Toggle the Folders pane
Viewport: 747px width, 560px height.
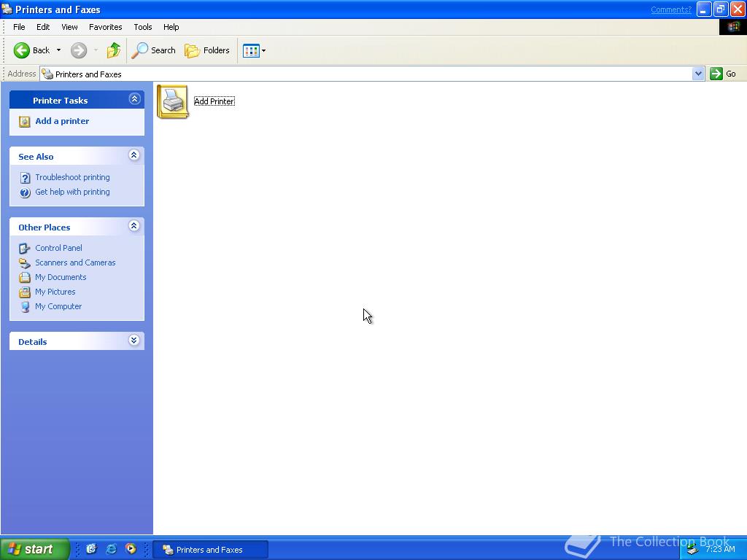[206, 50]
